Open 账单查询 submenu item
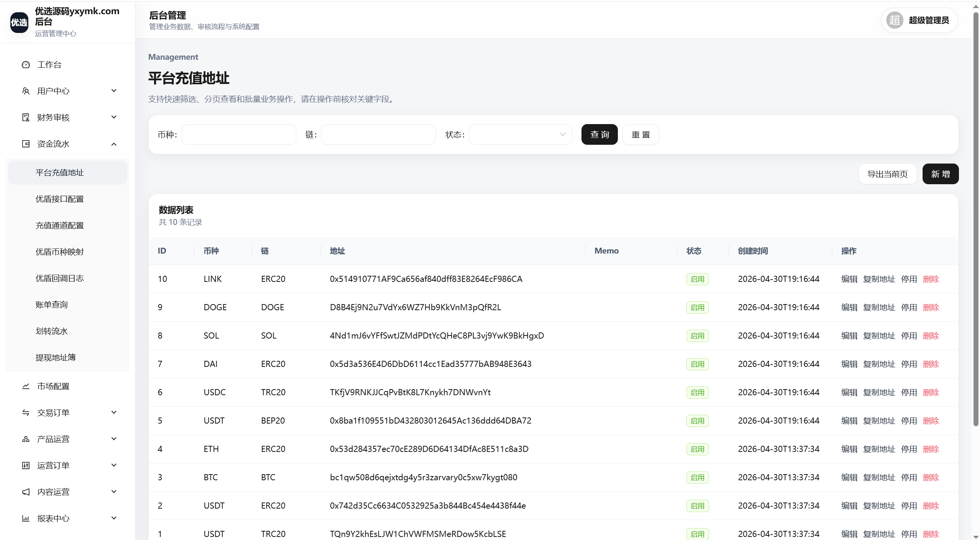This screenshot has width=980, height=540. pyautogui.click(x=68, y=305)
